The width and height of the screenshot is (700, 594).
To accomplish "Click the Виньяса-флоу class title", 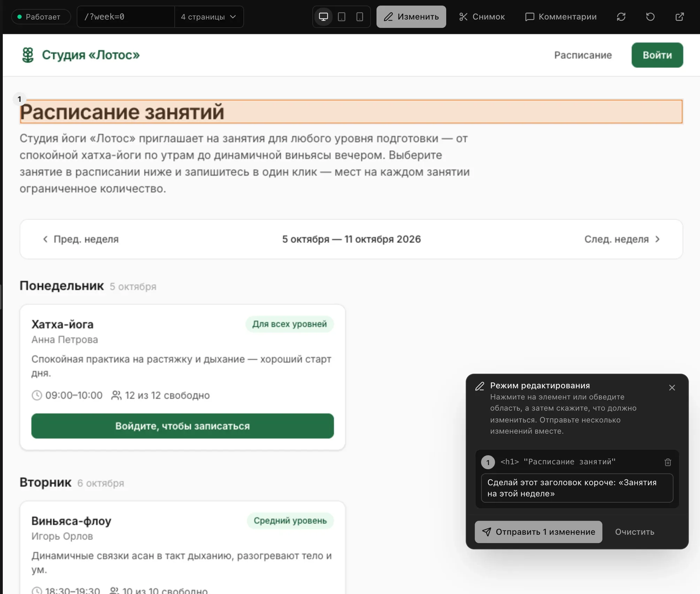I will (x=71, y=521).
